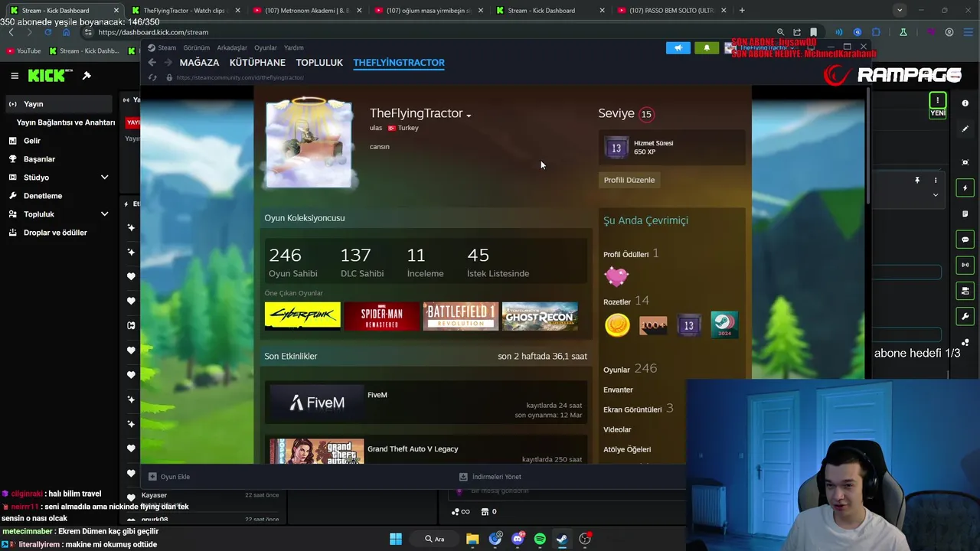
Task: Click the broadcast signal icon in Kick sidebar
Action: tap(965, 265)
